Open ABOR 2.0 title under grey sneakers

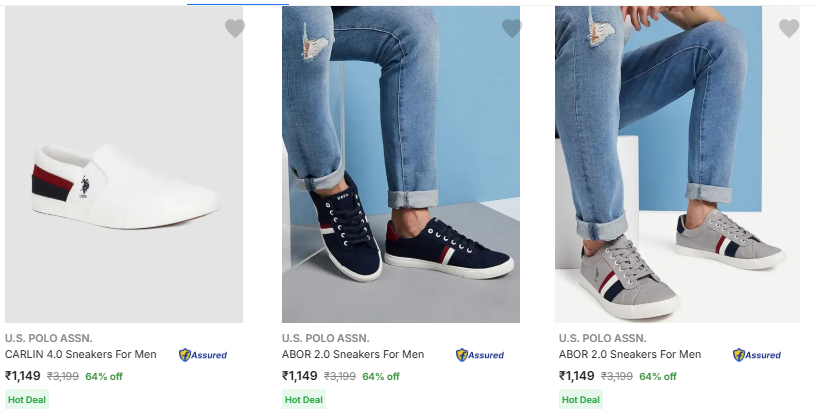pos(630,354)
